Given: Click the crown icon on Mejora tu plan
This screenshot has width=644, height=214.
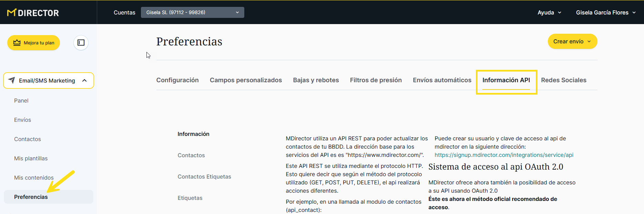Looking at the screenshot, I should (x=17, y=43).
